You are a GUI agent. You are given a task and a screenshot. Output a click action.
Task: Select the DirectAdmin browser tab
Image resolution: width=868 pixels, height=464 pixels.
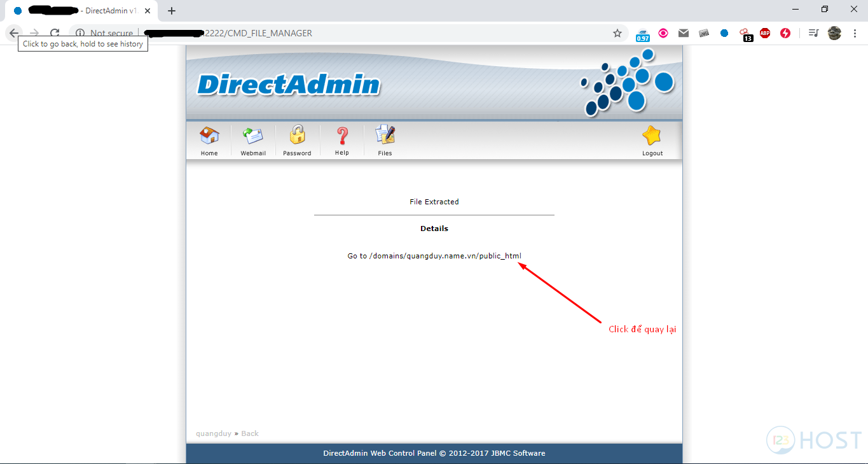[81, 11]
